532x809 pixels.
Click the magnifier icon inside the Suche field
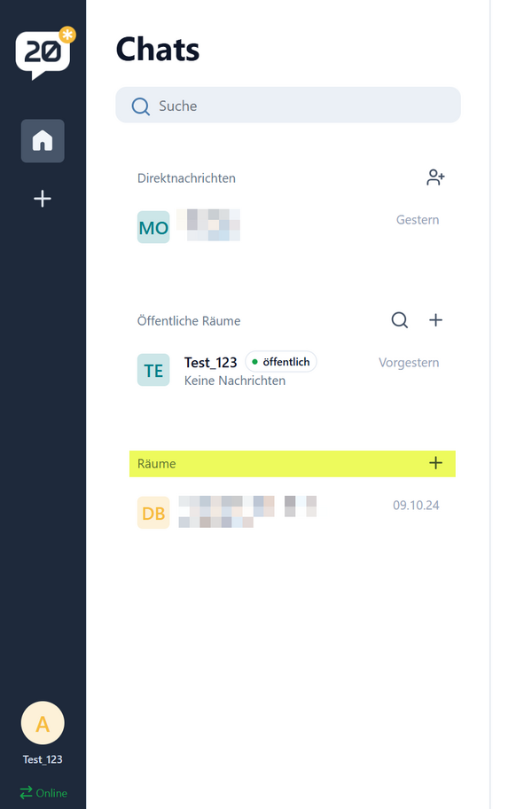pyautogui.click(x=140, y=106)
